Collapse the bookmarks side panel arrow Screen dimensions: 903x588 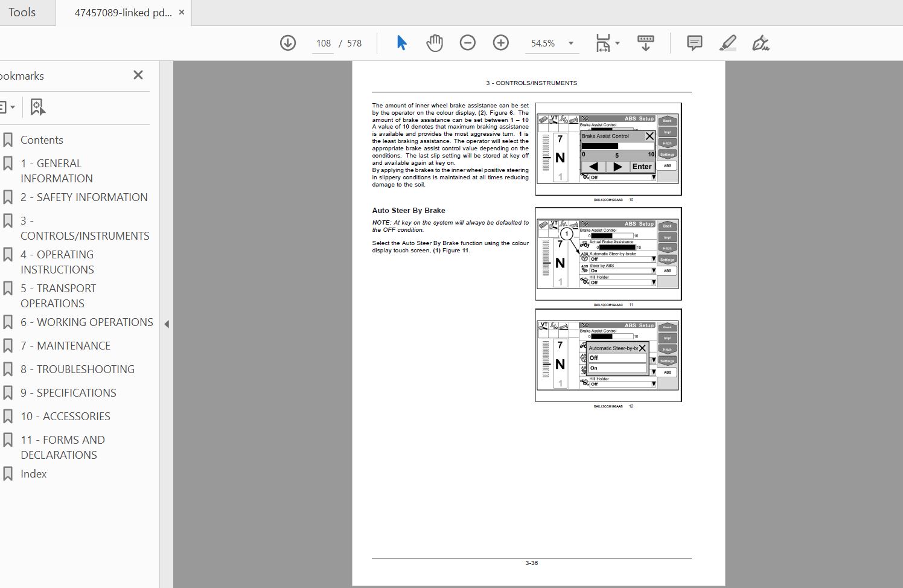[x=167, y=324]
